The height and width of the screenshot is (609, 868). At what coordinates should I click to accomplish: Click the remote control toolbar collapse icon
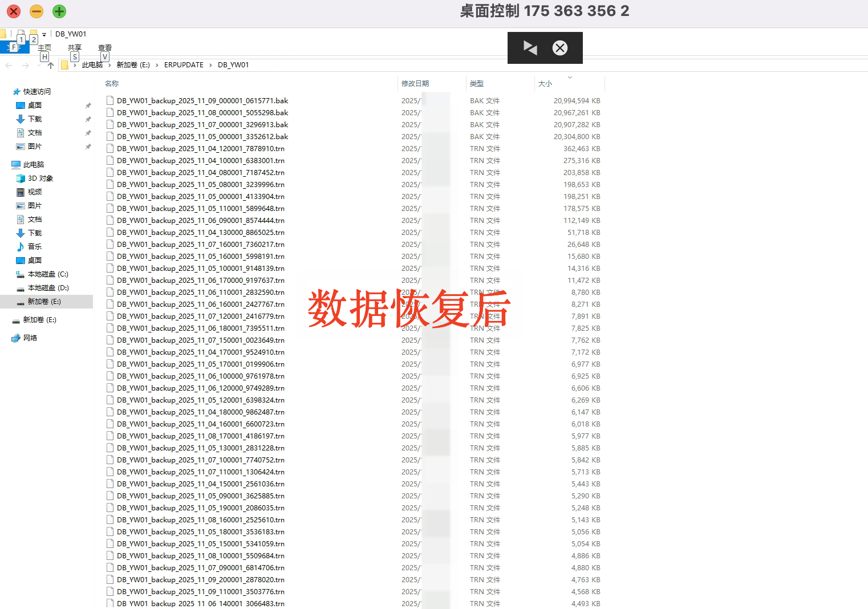530,48
